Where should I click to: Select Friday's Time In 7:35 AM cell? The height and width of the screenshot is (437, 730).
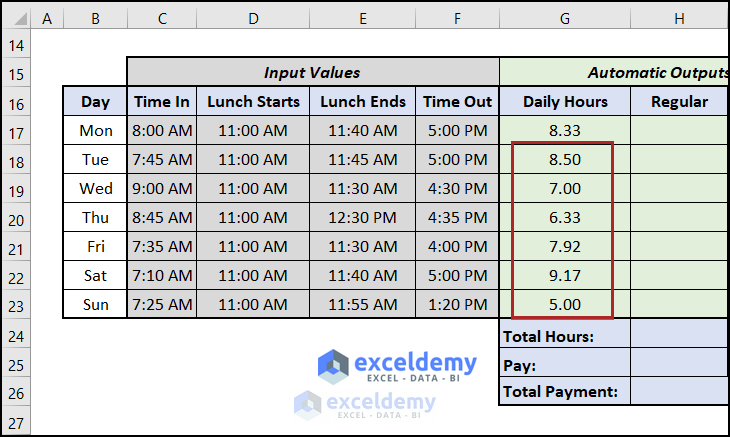click(x=162, y=246)
